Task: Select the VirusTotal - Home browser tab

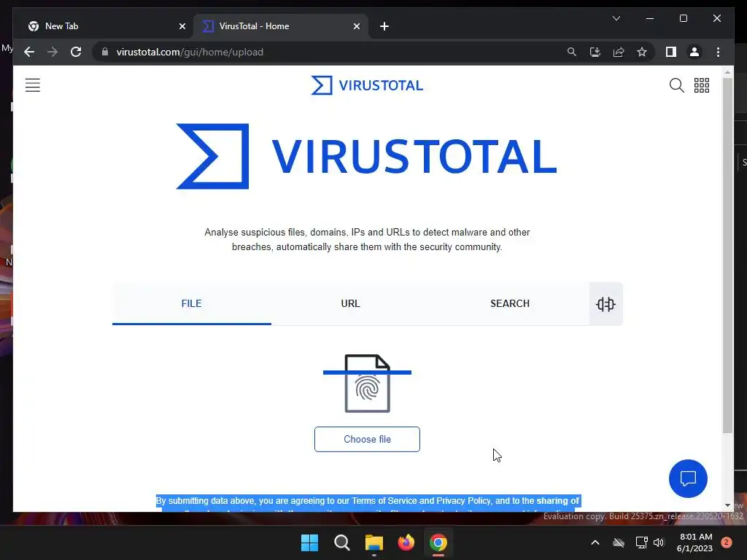Action: pos(281,26)
